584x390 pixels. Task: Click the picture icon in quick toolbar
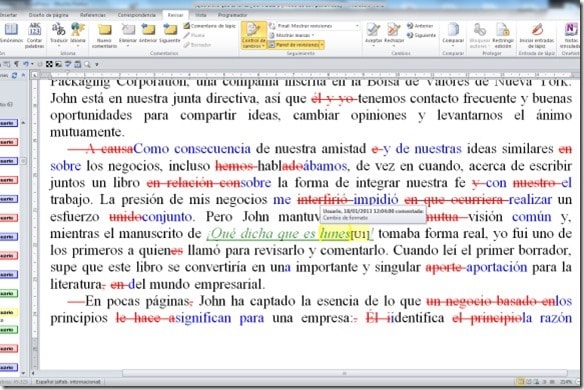[x=58, y=64]
